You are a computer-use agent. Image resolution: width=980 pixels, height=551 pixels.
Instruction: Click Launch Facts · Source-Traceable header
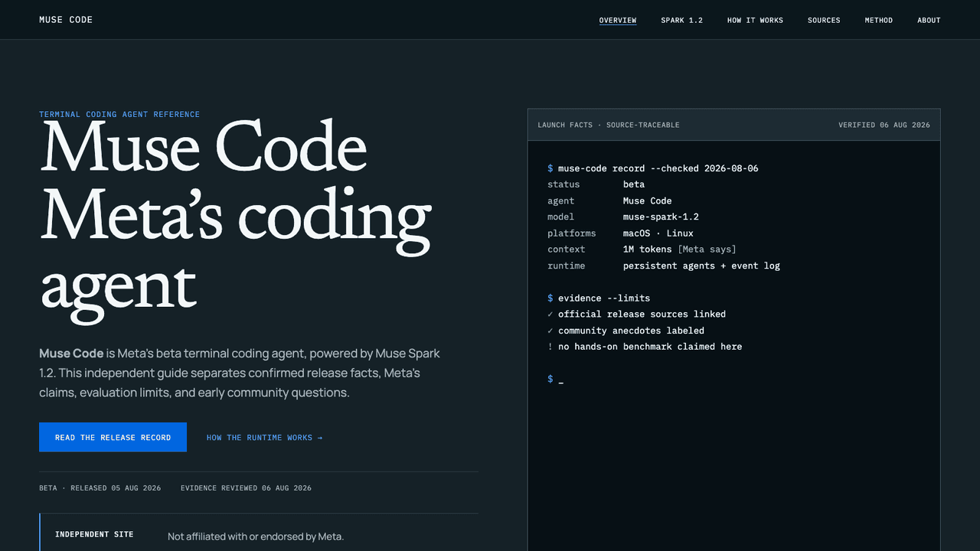pos(609,125)
